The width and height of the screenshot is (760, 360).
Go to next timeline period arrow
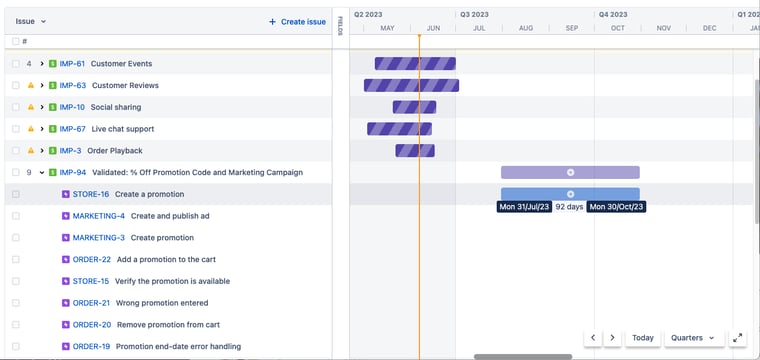pos(612,338)
